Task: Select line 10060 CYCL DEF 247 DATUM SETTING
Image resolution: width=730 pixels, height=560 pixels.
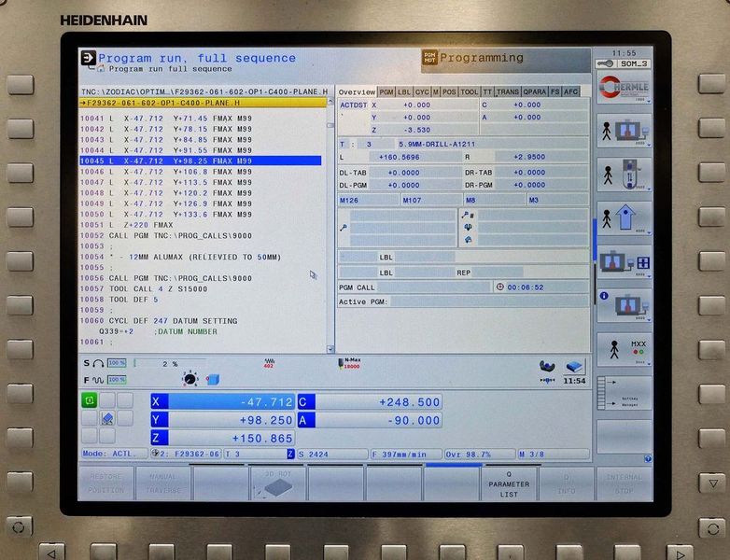Action: point(159,321)
